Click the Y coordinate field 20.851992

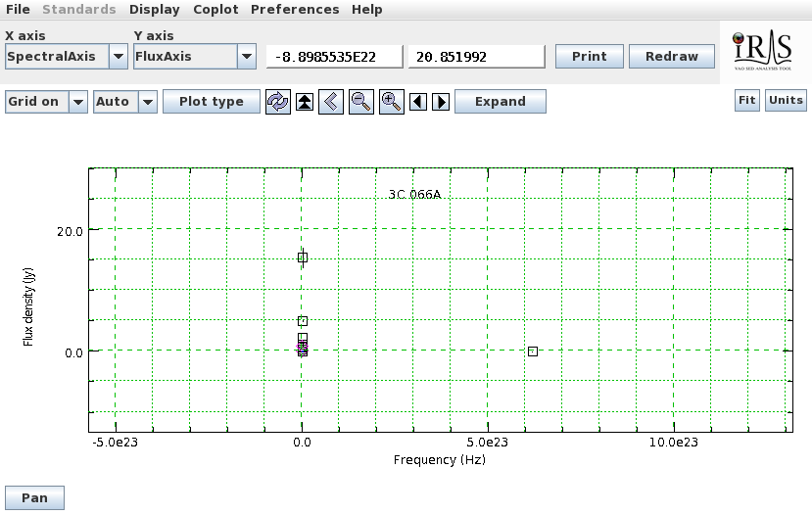pos(476,57)
